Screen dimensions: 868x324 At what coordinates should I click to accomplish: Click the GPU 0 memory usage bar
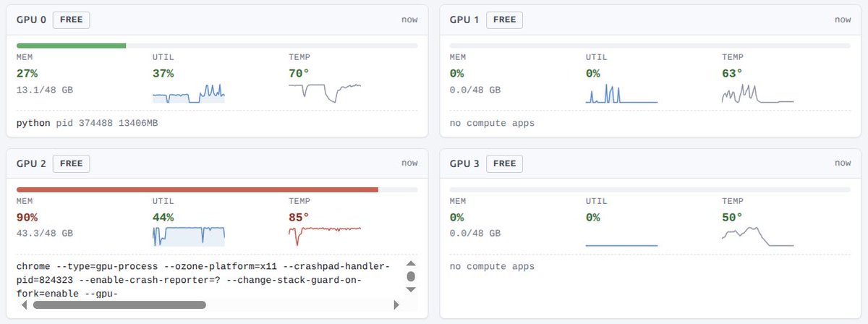[217, 46]
